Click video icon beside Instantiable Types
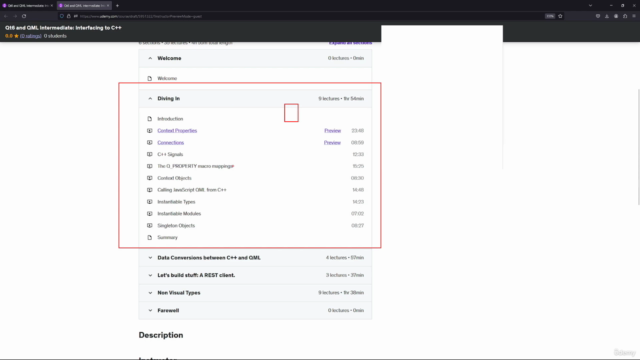The image size is (640, 360). [150, 202]
